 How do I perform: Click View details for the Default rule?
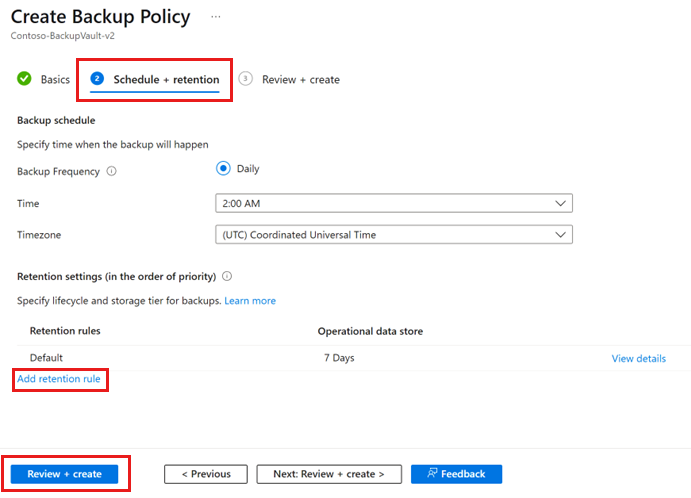click(x=638, y=358)
